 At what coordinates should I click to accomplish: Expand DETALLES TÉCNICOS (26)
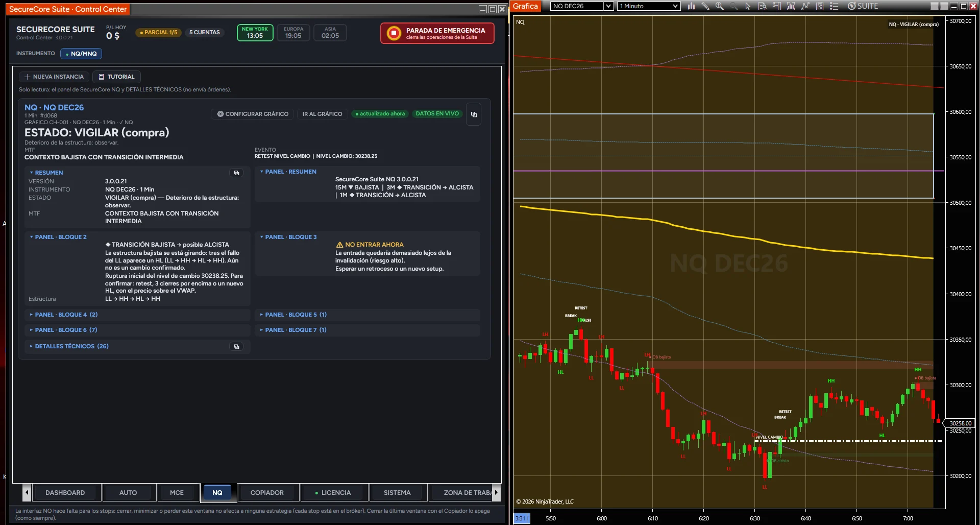coord(69,346)
